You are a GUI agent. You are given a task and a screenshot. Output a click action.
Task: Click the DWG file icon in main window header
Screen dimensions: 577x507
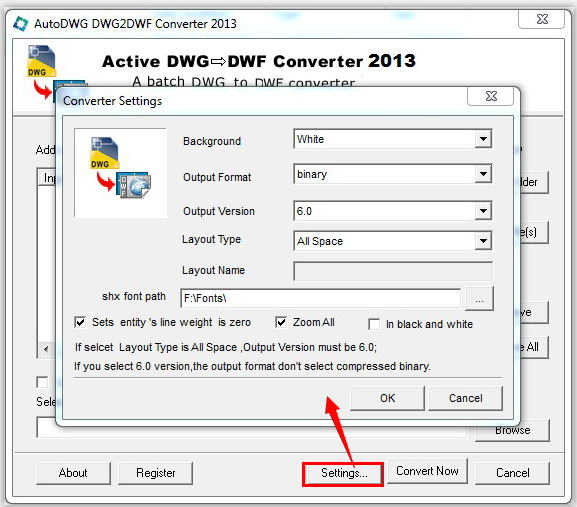coord(41,61)
